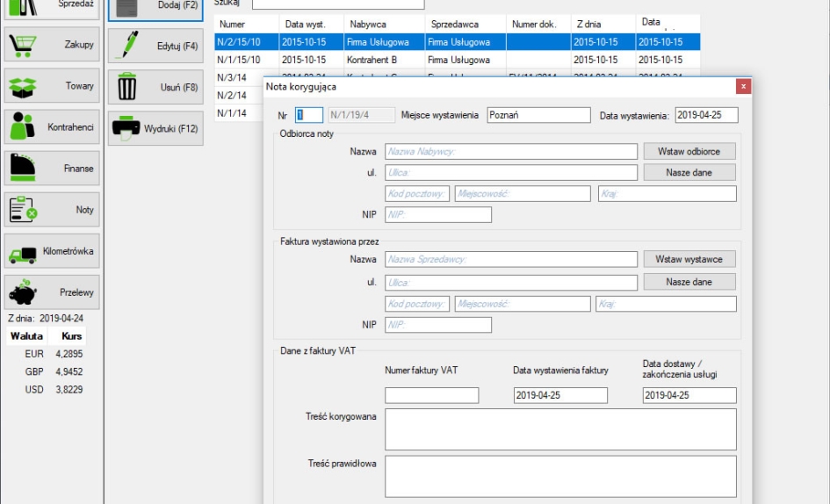The image size is (830, 504).
Task: Focus the Numer faktury VAT field
Action: [x=431, y=395]
